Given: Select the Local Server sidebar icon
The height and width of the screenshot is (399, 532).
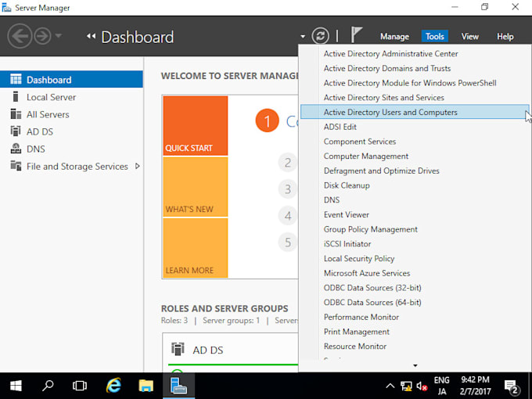Looking at the screenshot, I should (16, 97).
